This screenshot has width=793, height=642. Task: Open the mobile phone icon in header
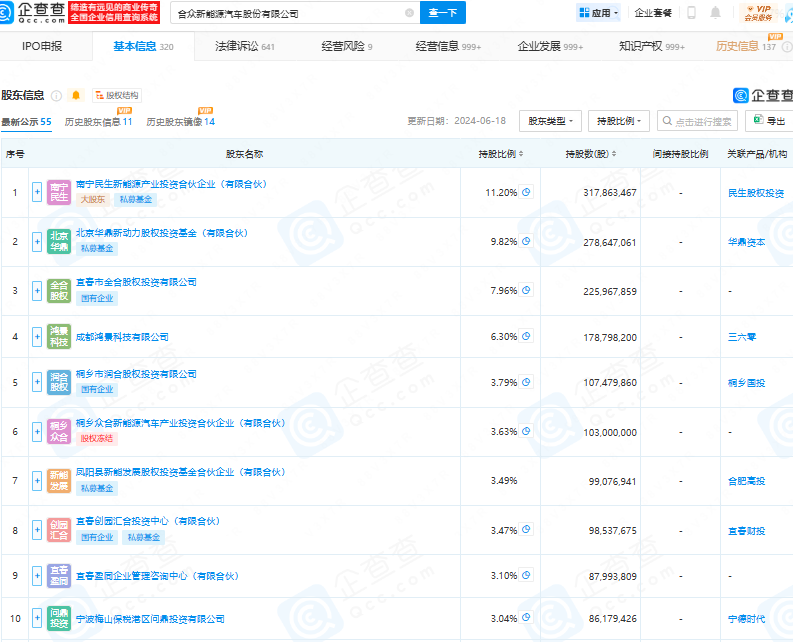pyautogui.click(x=691, y=13)
